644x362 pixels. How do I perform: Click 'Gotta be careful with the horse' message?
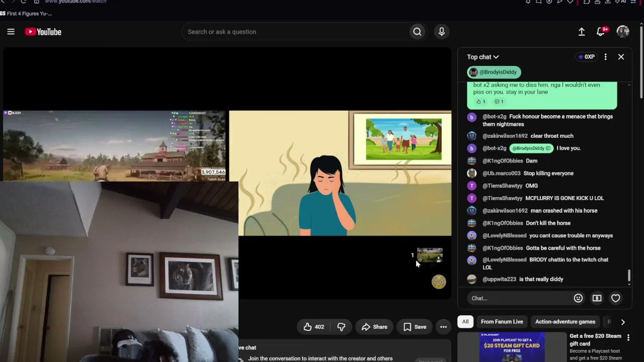coord(563,248)
